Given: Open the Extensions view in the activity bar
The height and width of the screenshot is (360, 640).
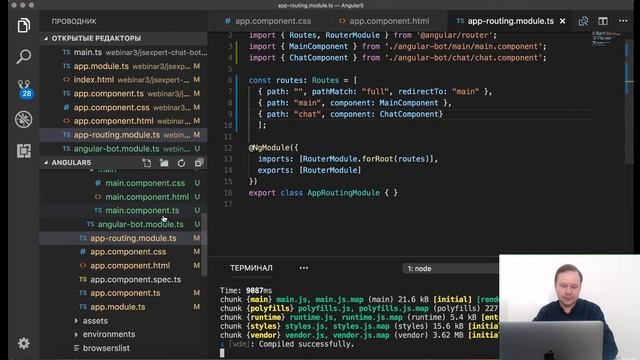Looking at the screenshot, I should 24,151.
